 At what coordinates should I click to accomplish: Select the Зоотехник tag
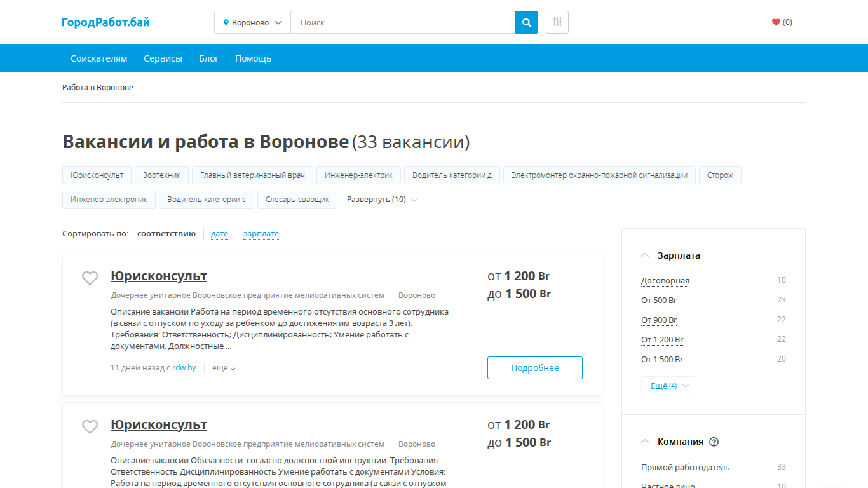coord(161,175)
